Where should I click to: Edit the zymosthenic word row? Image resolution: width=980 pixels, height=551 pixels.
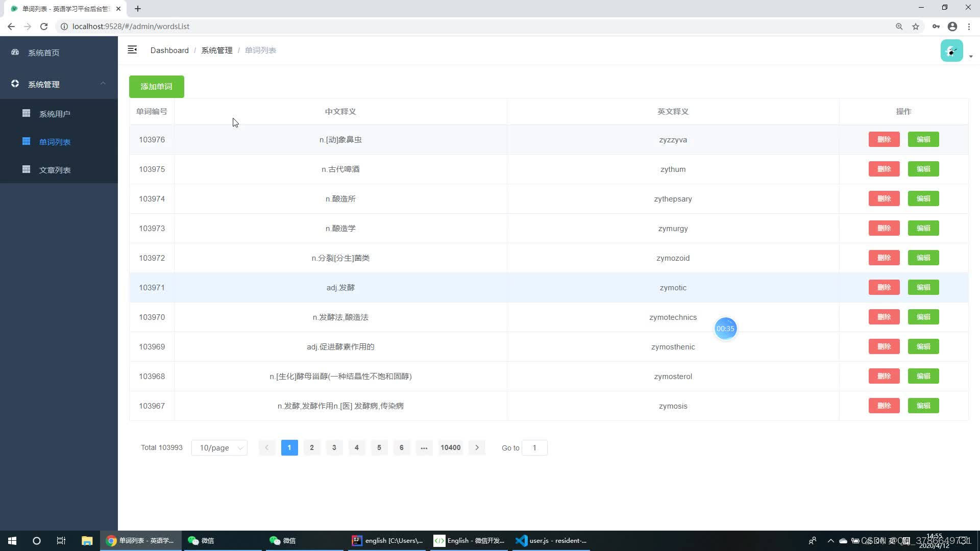[923, 346]
